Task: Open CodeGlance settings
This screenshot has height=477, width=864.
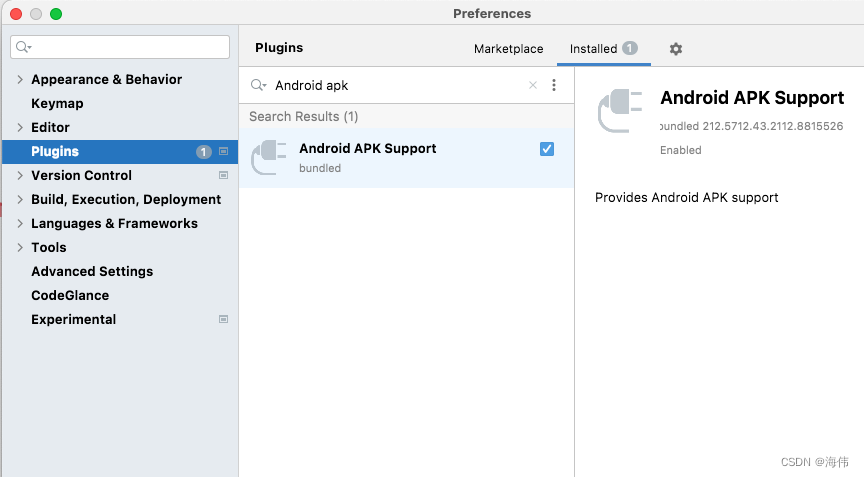Action: click(x=70, y=295)
